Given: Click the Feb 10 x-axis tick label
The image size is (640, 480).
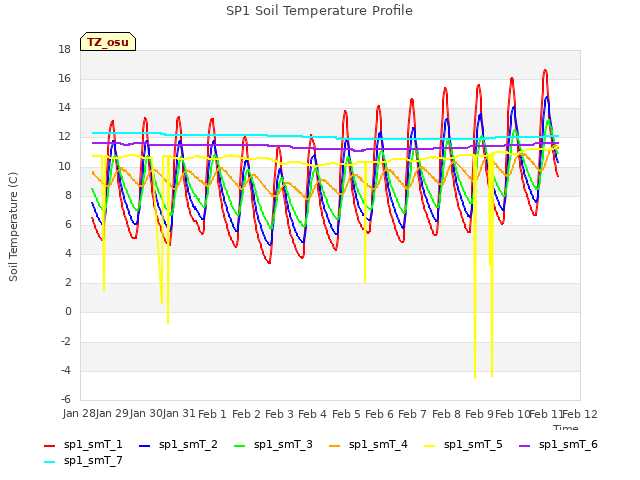Looking at the screenshot, I should pyautogui.click(x=512, y=414).
